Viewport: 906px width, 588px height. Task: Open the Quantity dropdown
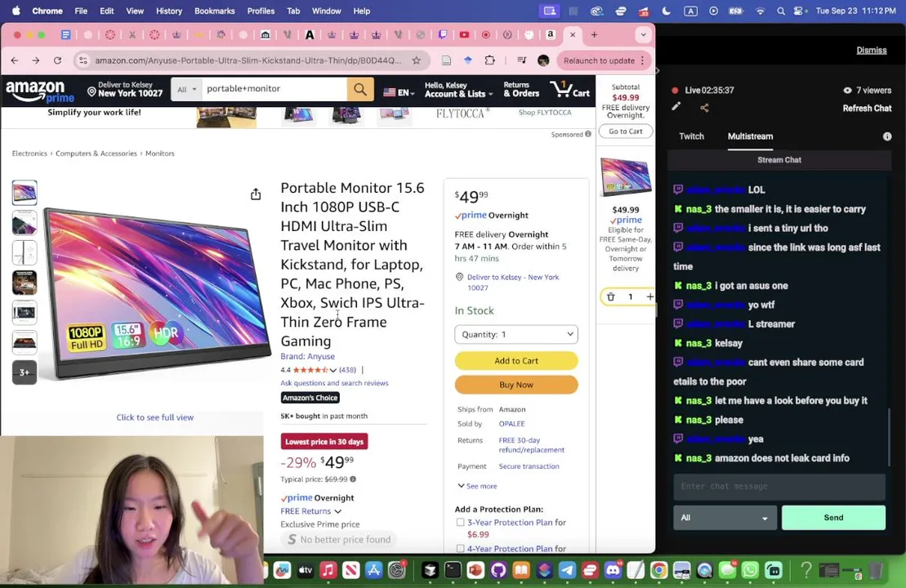coord(516,335)
